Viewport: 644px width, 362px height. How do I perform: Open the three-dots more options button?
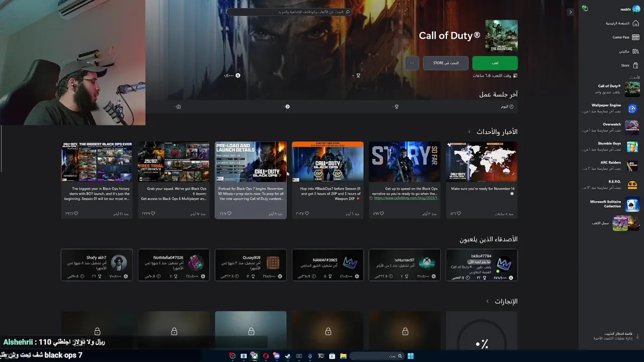(412, 63)
